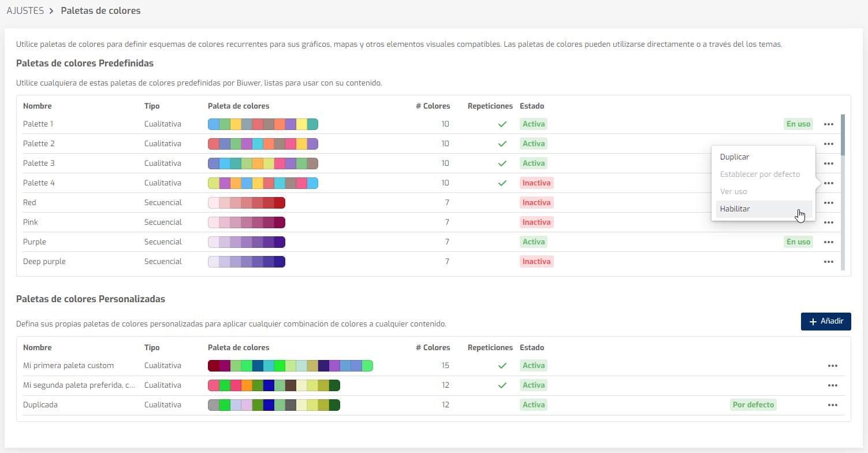Go back to AJUSTES breadcrumb
The height and width of the screenshot is (453, 868).
click(25, 10)
